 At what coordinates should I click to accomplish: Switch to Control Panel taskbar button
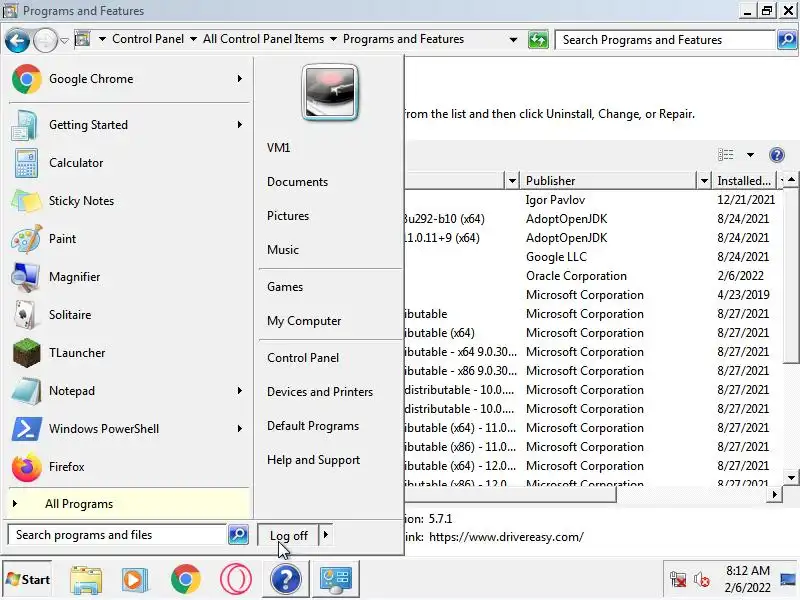[336, 579]
